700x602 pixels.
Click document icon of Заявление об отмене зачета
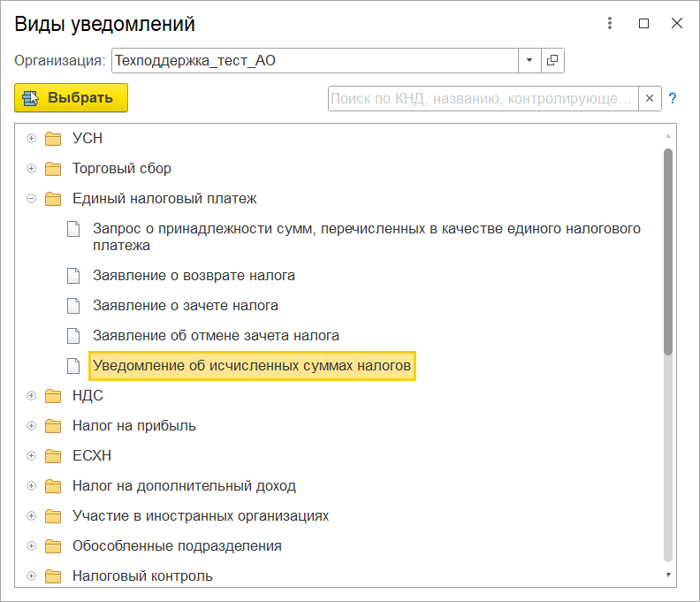click(x=73, y=335)
